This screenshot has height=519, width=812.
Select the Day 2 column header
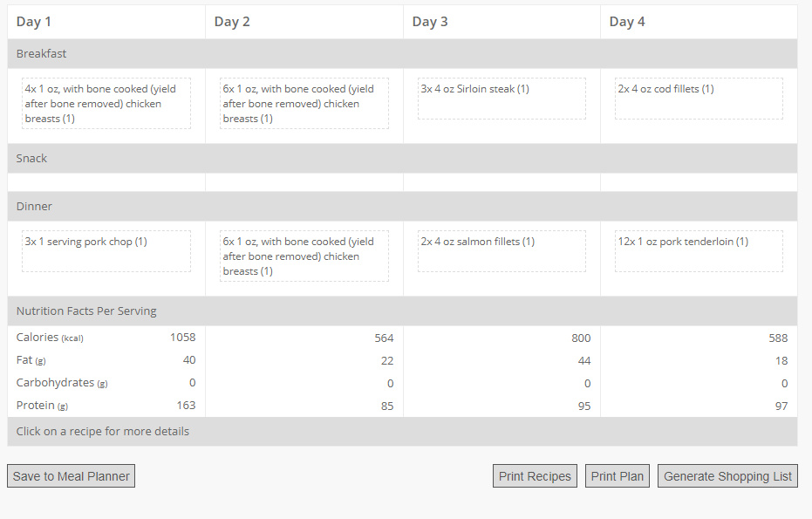(304, 22)
